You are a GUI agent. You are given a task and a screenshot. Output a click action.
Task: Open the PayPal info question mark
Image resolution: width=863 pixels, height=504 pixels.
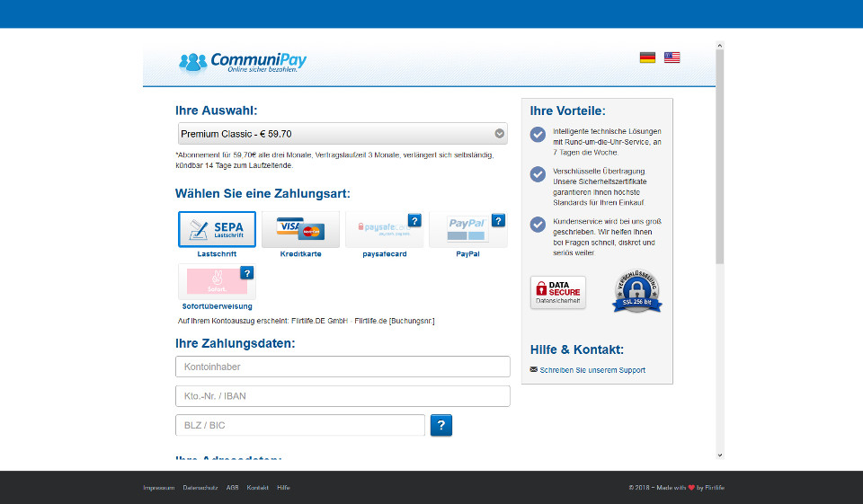click(498, 220)
